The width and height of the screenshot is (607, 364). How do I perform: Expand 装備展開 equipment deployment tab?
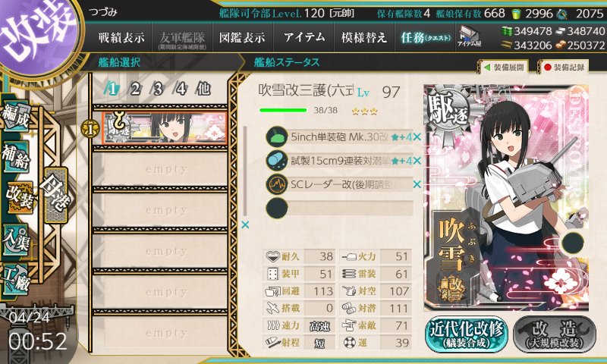pos(505,67)
